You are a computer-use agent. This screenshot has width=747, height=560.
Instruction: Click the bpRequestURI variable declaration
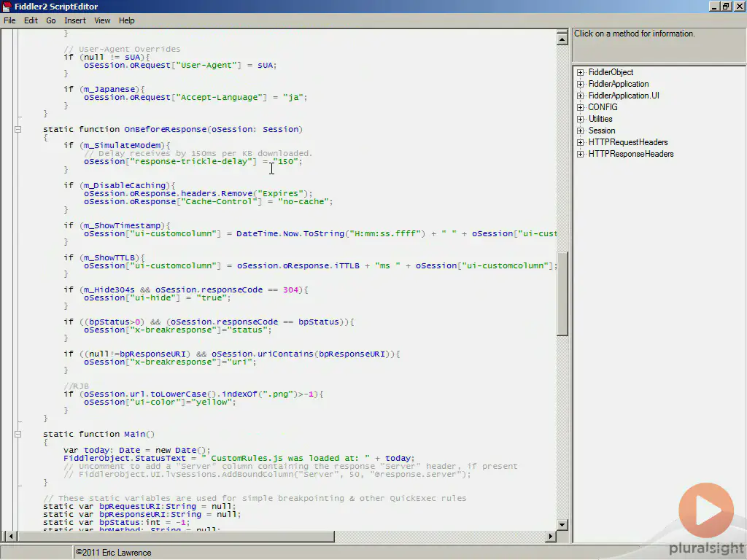pos(139,506)
